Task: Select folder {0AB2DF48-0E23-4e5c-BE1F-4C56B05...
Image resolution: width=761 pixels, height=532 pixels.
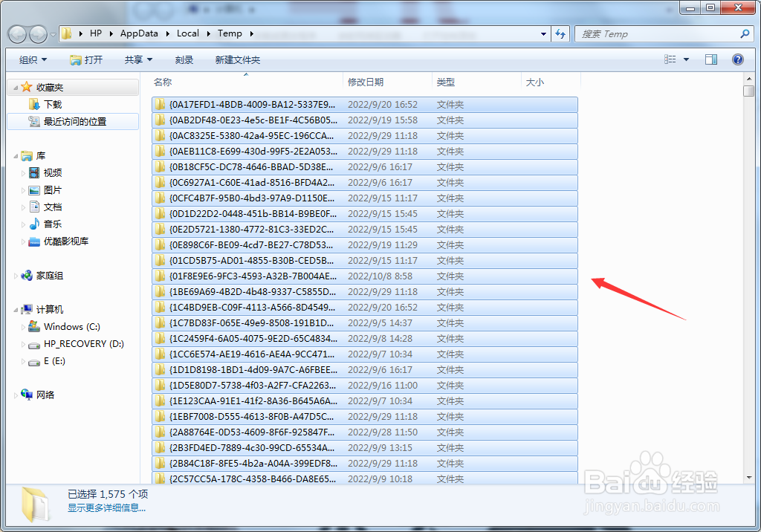Action: click(364, 120)
